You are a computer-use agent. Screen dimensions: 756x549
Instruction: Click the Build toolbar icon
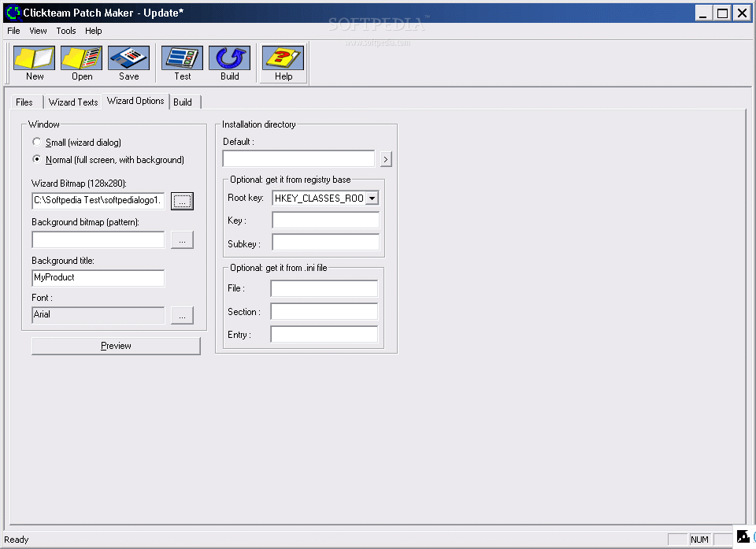click(x=229, y=57)
